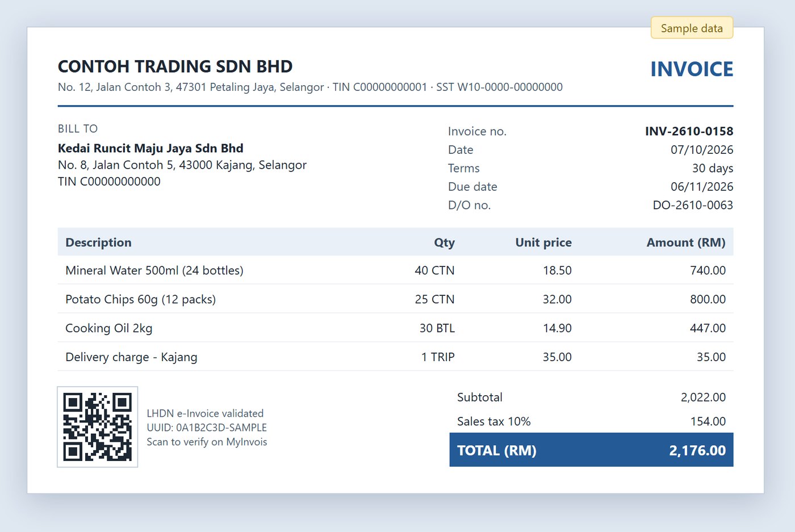The image size is (795, 532).
Task: Click the invoice date 07/10/2026
Action: (x=702, y=150)
